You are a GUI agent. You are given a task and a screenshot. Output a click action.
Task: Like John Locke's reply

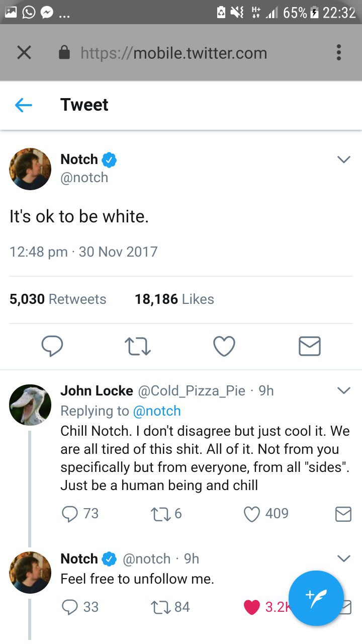point(251,514)
